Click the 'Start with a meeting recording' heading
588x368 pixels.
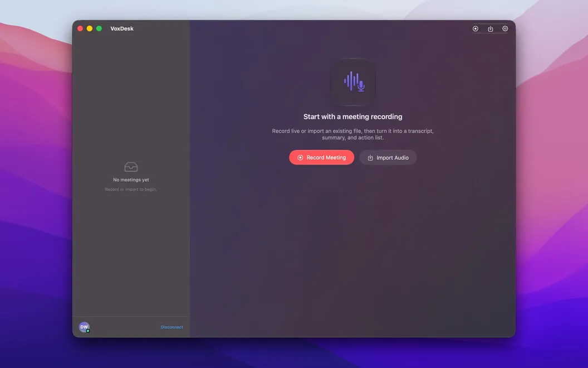353,117
